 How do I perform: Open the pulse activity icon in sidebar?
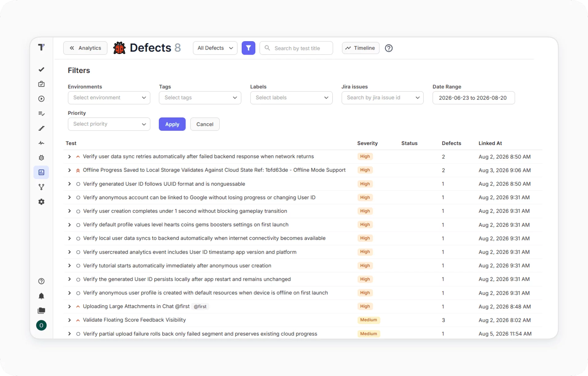pos(41,143)
